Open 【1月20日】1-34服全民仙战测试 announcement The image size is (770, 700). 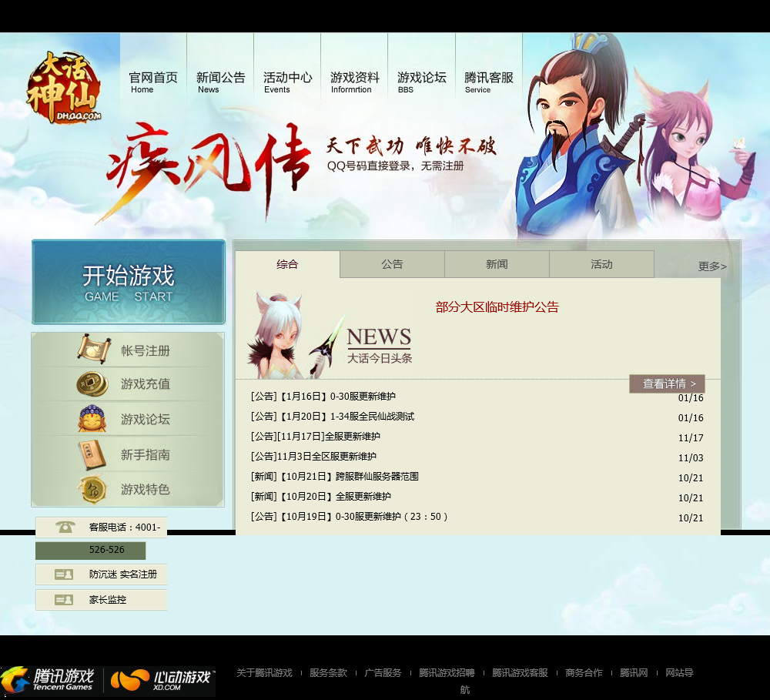[333, 417]
